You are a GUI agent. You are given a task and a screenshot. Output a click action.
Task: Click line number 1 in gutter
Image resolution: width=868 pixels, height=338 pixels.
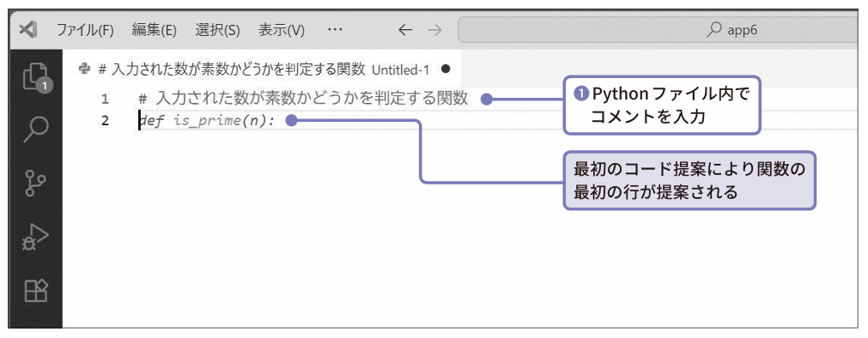[x=106, y=100]
